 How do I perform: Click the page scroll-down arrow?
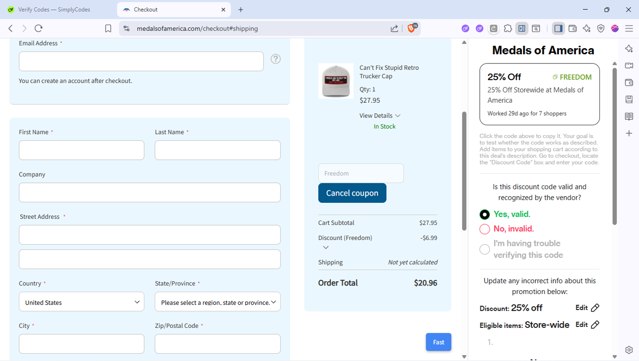click(x=464, y=357)
